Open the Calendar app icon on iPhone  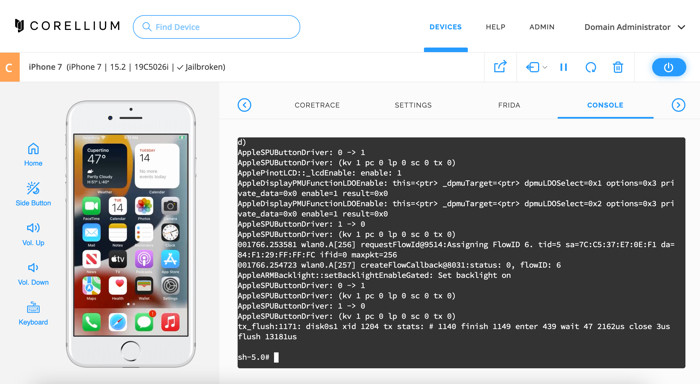118,206
